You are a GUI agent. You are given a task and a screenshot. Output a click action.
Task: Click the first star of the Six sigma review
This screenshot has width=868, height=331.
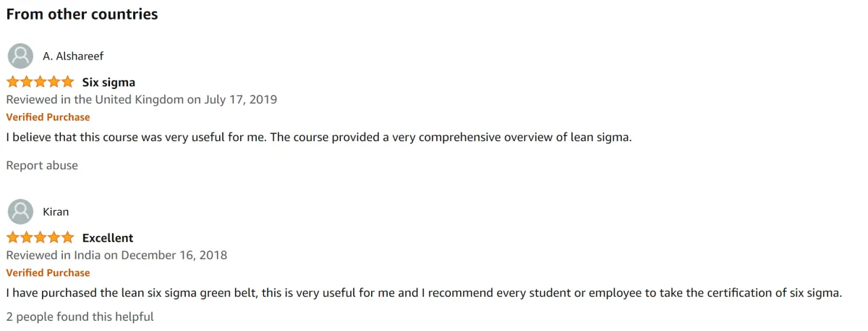tap(13, 82)
